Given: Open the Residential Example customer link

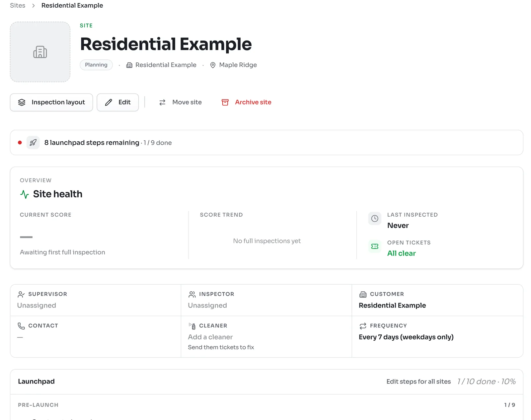Looking at the screenshot, I should pos(392,305).
